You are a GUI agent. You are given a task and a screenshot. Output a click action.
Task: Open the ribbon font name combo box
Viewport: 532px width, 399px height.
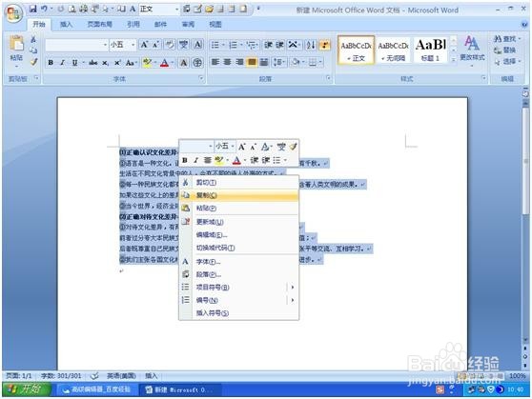coord(76,45)
